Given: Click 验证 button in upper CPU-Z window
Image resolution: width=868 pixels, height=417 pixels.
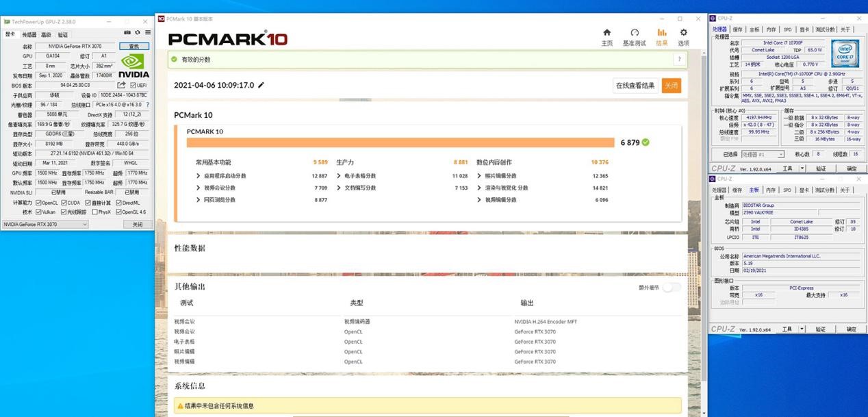Looking at the screenshot, I should click(821, 168).
